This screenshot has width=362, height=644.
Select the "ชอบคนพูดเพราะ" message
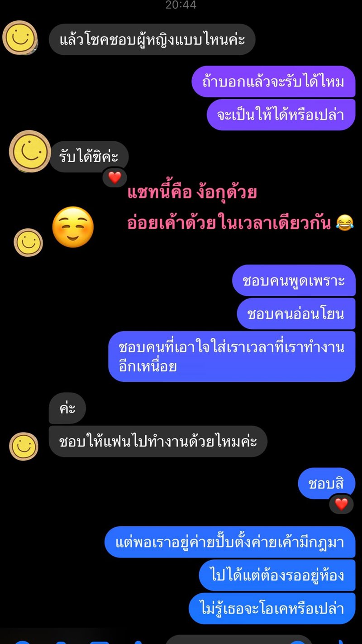tap(294, 280)
